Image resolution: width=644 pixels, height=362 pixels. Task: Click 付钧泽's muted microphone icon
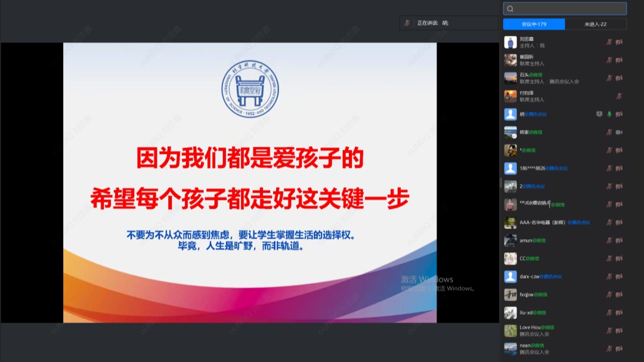pos(619,96)
